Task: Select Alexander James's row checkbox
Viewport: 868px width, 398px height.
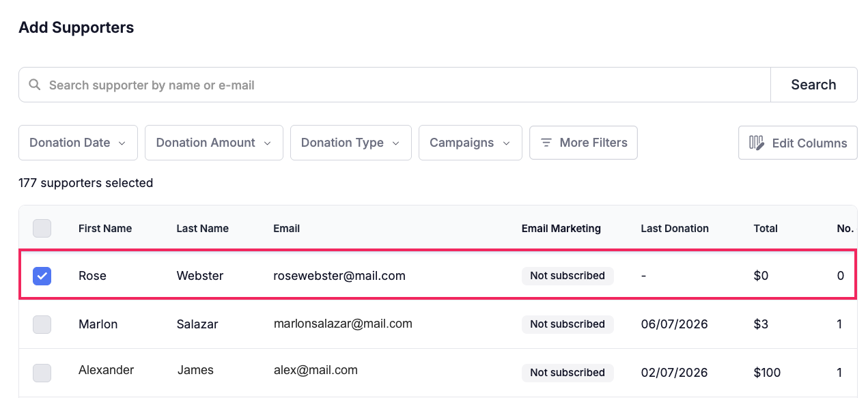Action: 42,373
